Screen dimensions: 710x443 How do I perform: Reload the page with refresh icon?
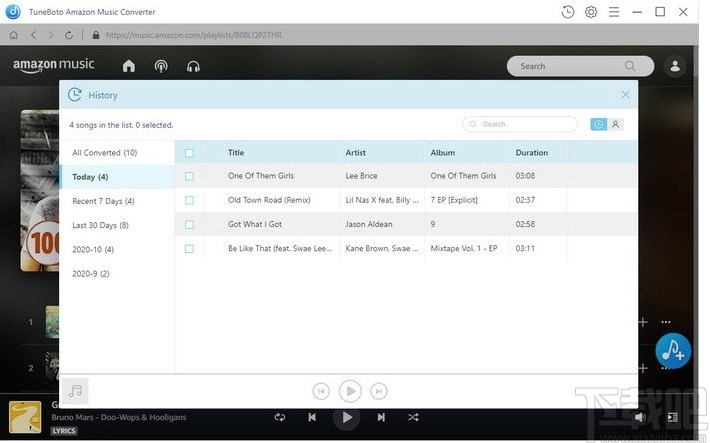point(69,35)
